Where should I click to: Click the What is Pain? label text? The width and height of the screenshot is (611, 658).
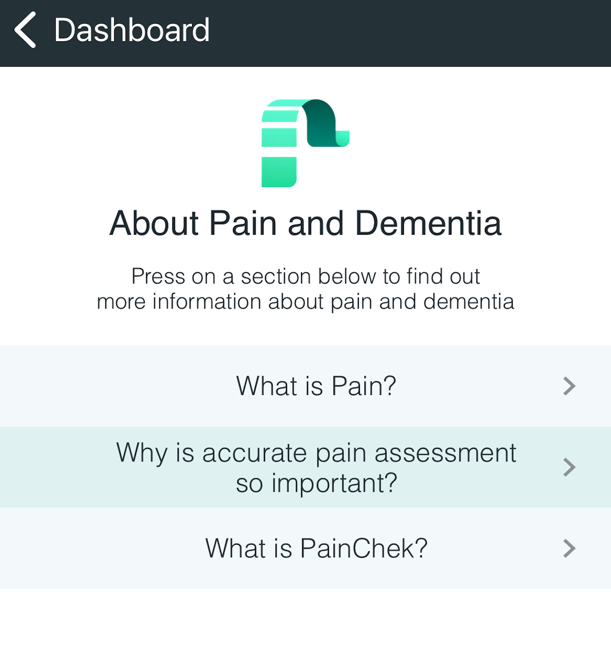pyautogui.click(x=316, y=386)
